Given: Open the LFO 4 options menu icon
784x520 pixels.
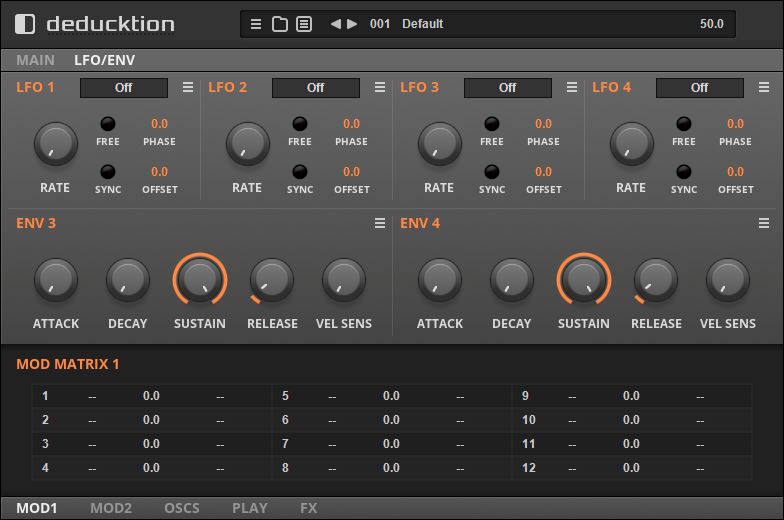Looking at the screenshot, I should pos(764,88).
